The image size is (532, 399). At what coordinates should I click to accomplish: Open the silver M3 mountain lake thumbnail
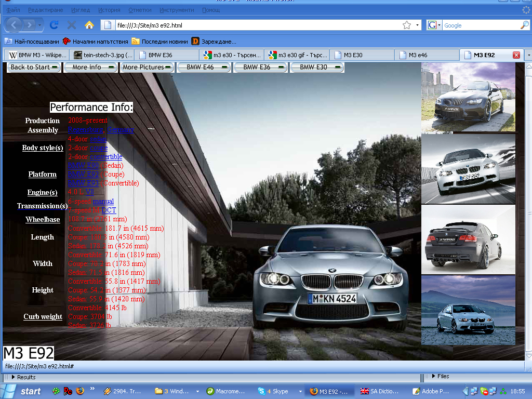[468, 310]
